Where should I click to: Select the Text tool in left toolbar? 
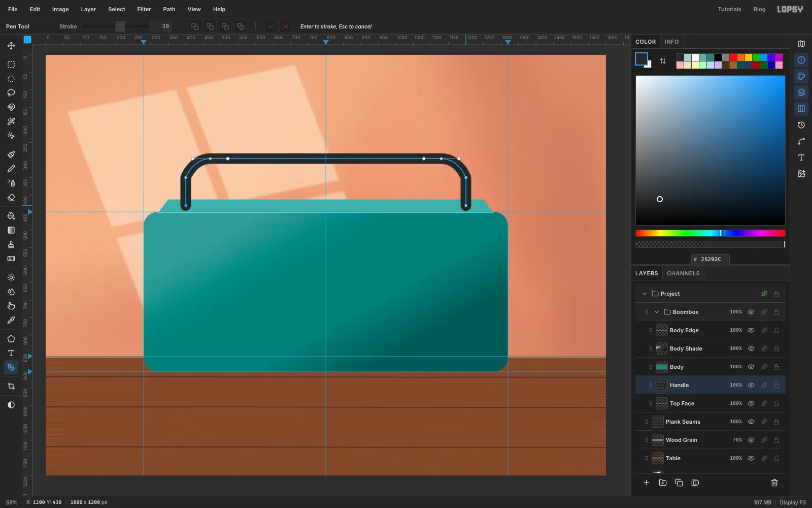click(11, 353)
